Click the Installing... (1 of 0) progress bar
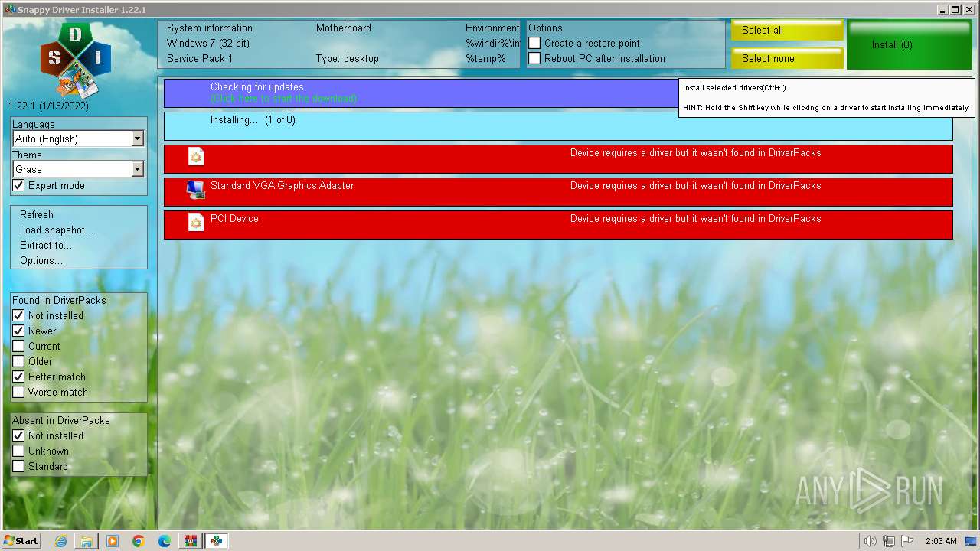The height and width of the screenshot is (551, 980). pyautogui.click(x=558, y=126)
